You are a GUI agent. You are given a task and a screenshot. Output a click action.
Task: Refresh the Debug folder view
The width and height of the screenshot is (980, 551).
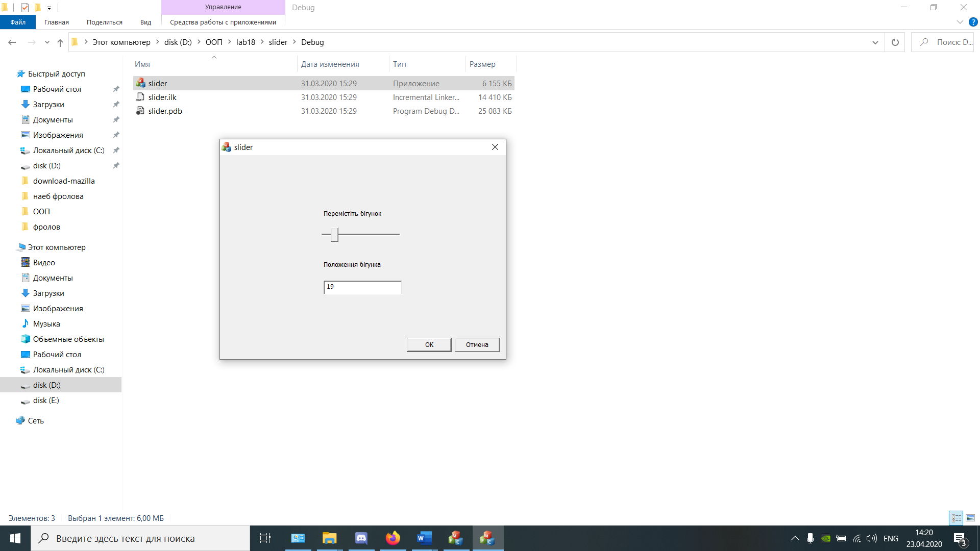click(895, 42)
